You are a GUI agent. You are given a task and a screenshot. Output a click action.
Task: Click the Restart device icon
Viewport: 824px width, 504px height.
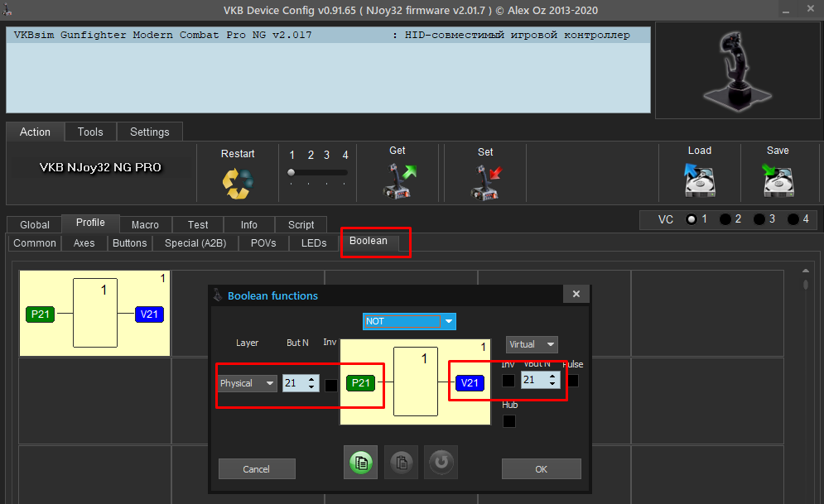click(x=238, y=183)
